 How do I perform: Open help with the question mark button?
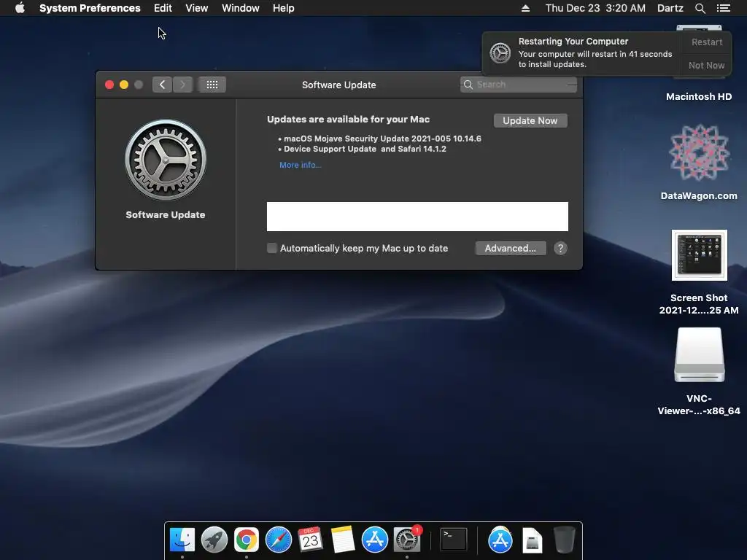pyautogui.click(x=560, y=248)
